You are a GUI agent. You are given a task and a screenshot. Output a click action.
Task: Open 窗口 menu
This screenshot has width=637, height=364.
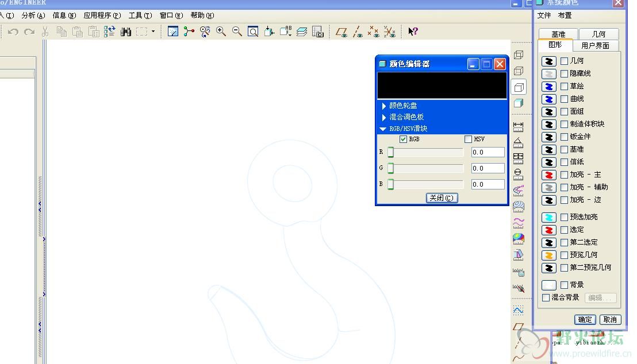171,16
